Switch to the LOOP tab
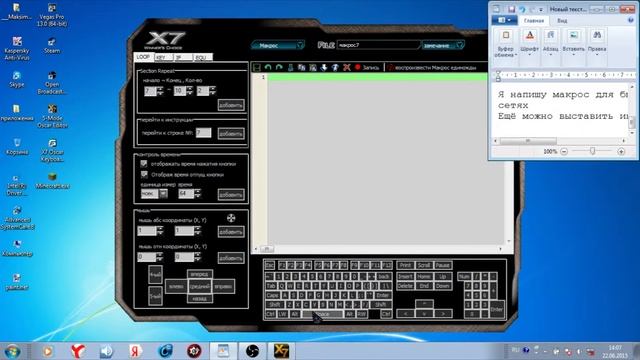640x360 pixels. 143,57
